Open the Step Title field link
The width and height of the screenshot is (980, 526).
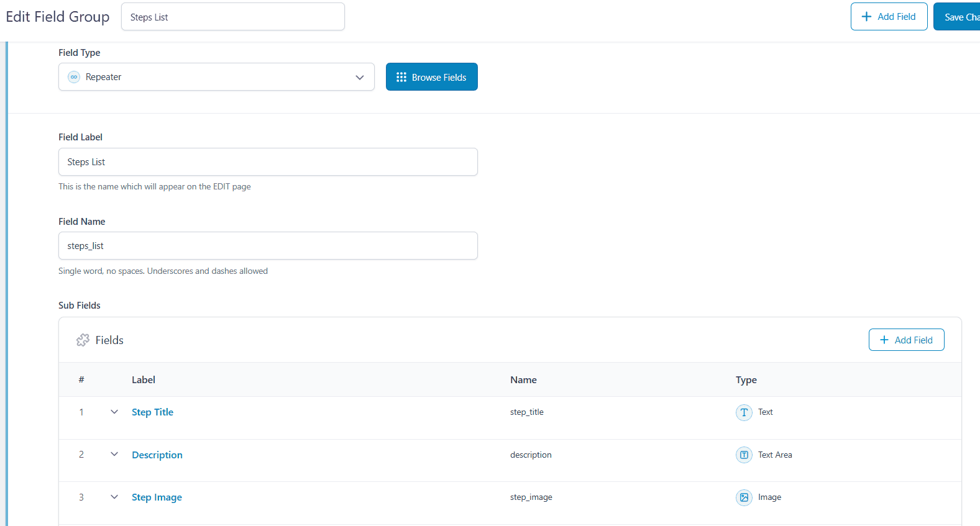point(152,412)
